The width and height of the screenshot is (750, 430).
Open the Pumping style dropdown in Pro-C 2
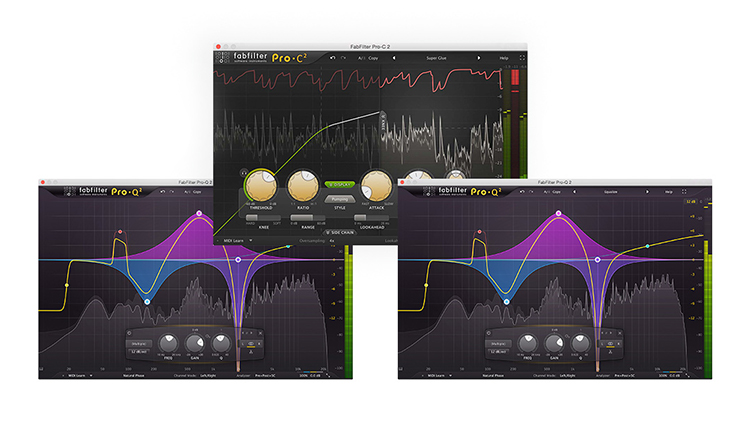click(340, 199)
